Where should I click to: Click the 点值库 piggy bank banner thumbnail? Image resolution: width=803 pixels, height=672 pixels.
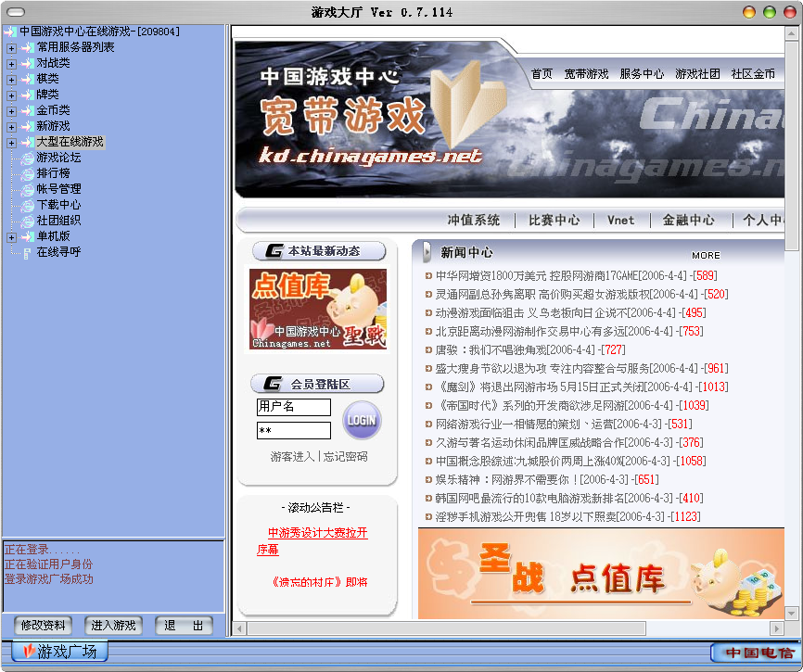click(318, 310)
